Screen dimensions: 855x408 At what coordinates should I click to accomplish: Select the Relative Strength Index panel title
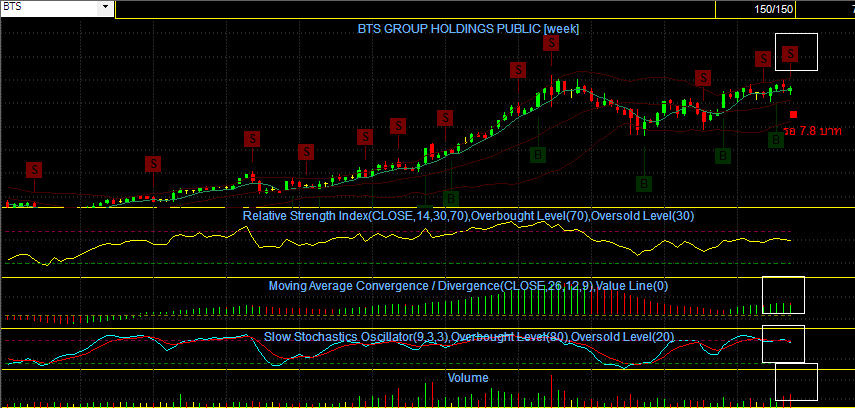tap(468, 216)
